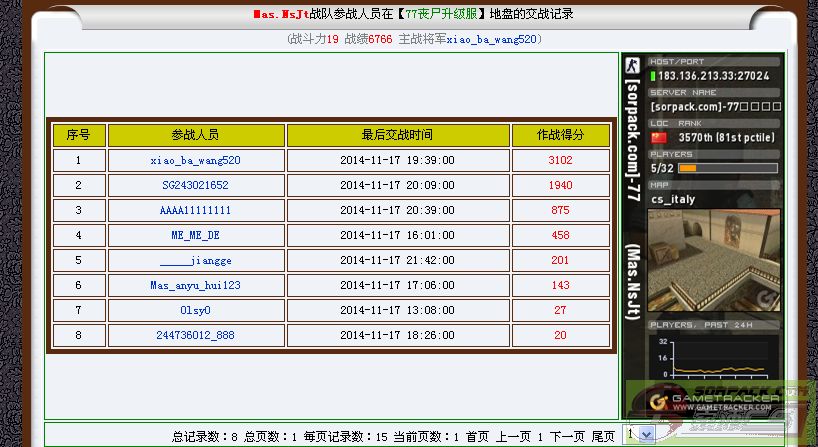Click the 总记录数: 8 text
The image size is (818, 447).
(205, 437)
